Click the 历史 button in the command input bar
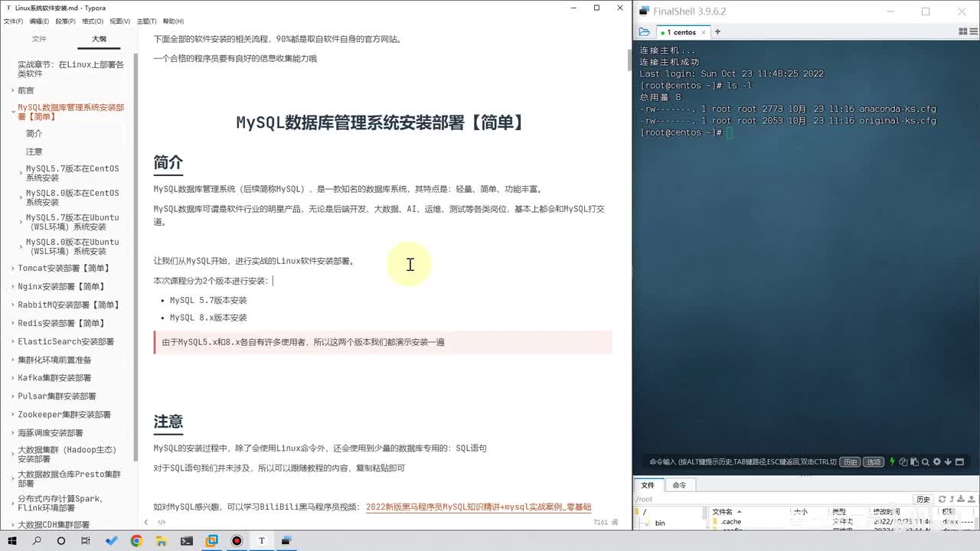Viewport: 980px width, 551px height. 850,462
